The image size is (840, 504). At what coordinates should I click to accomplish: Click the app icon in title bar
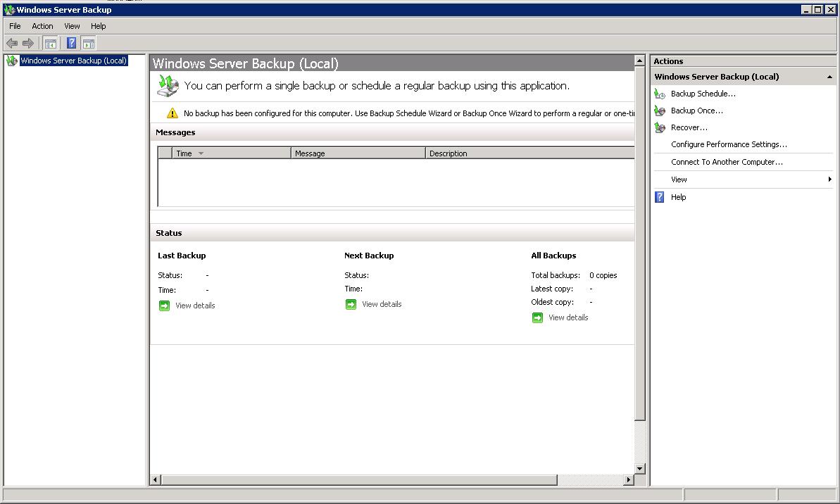point(9,10)
